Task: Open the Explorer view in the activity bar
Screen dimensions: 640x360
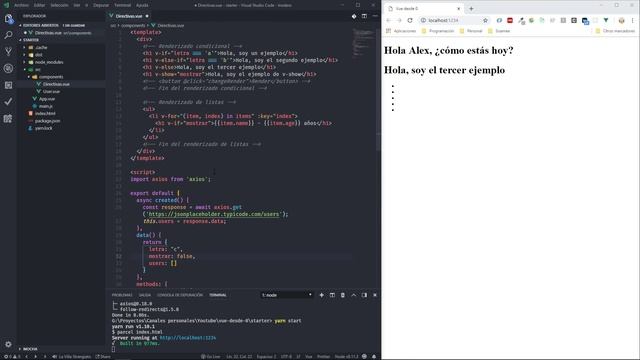Action: click(x=9, y=19)
